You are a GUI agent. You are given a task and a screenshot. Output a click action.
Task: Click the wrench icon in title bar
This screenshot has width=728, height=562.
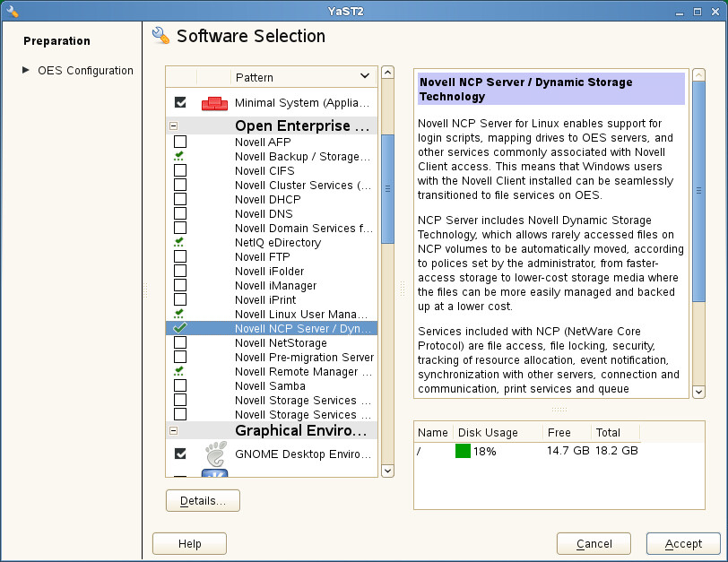[13, 11]
